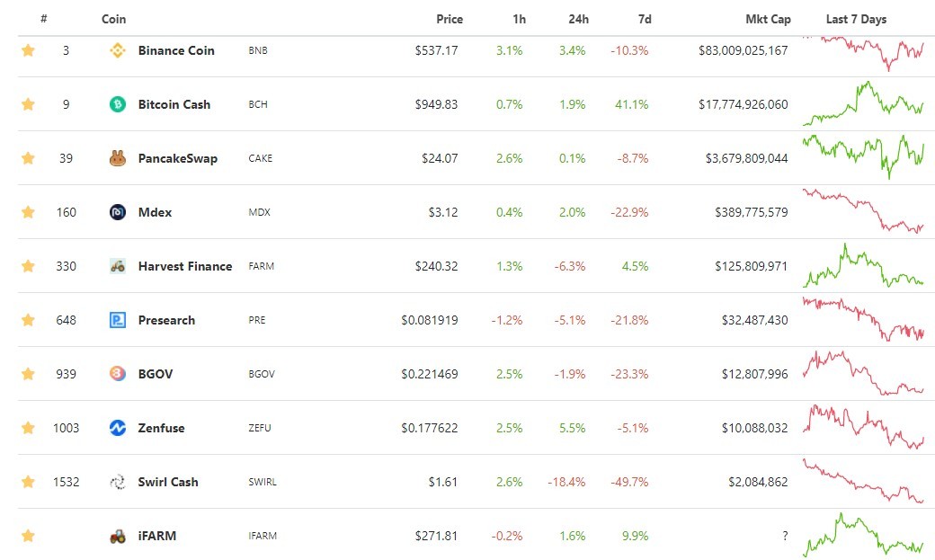935x560 pixels.
Task: Click the PancakeSwap bunny icon
Action: point(118,158)
